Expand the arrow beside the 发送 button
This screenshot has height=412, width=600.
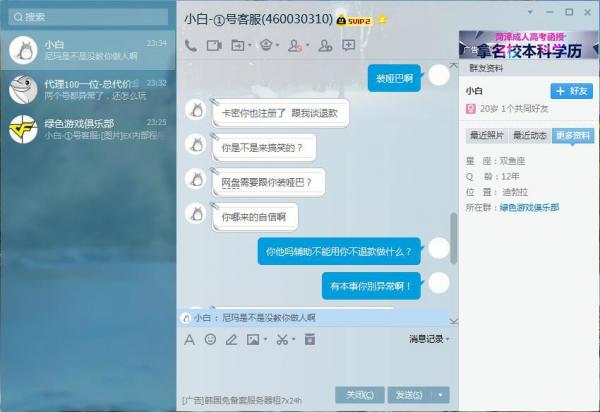(x=441, y=395)
